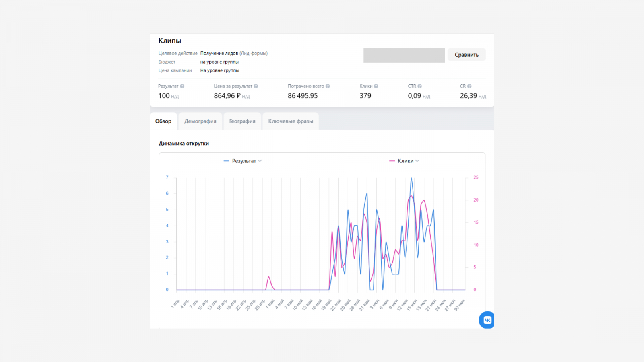Expand the Клики chart metric dropdown
This screenshot has width=644, height=362.
coord(417,161)
